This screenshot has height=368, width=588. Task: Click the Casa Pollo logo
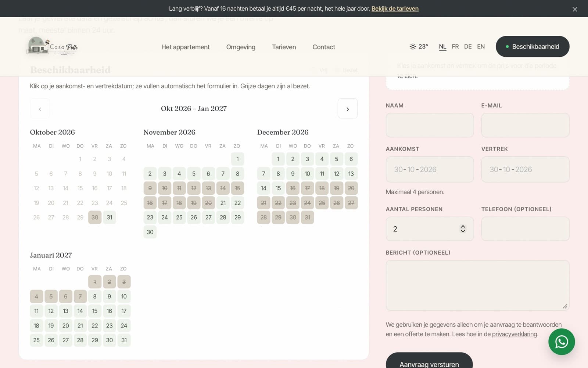53,46
